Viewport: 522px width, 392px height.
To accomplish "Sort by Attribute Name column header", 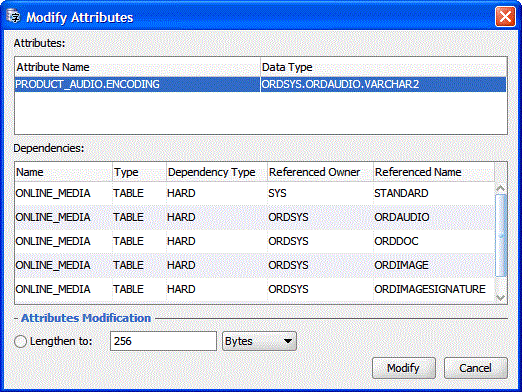I will point(137,67).
